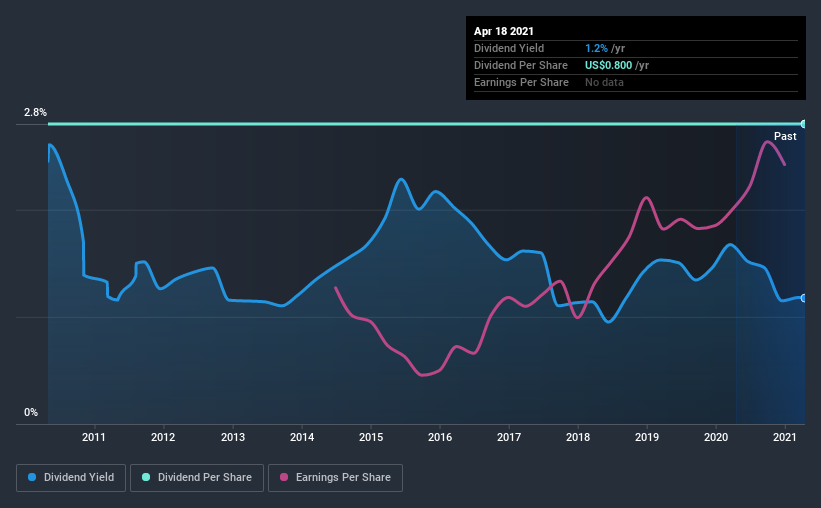Image resolution: width=821 pixels, height=508 pixels.
Task: Click the blue Dividend Yield legend dot
Action: click(32, 477)
